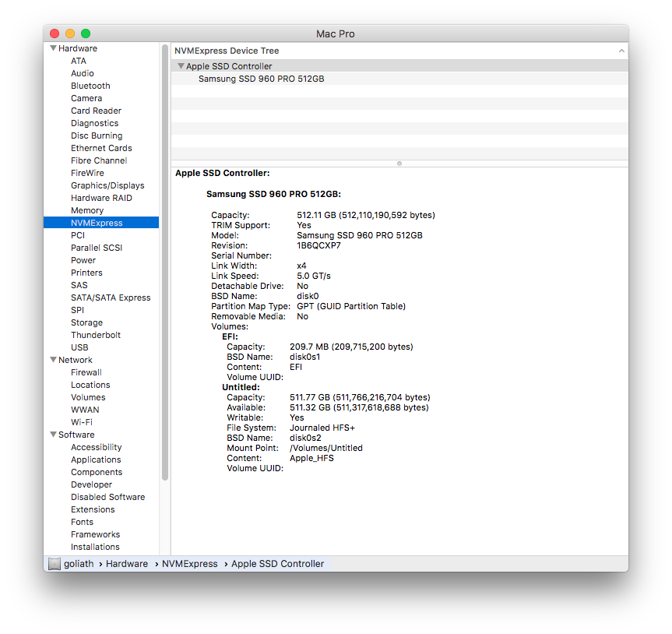
Task: Click the split pane divider handle dot
Action: click(x=399, y=164)
